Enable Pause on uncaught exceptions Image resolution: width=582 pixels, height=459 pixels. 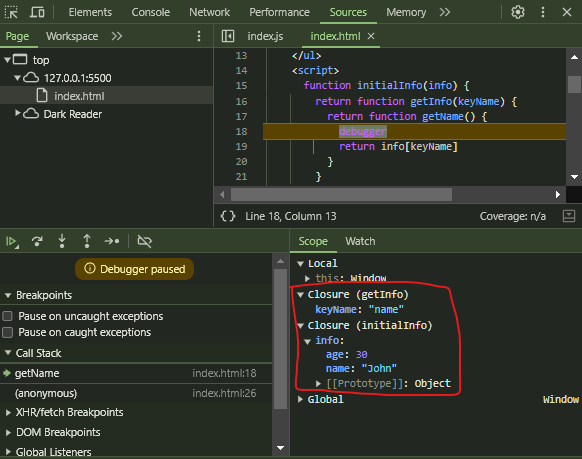[x=7, y=316]
